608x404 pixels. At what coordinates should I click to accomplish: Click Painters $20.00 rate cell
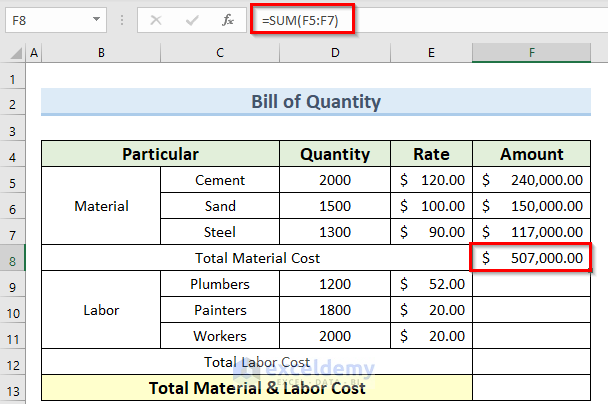coord(431,310)
